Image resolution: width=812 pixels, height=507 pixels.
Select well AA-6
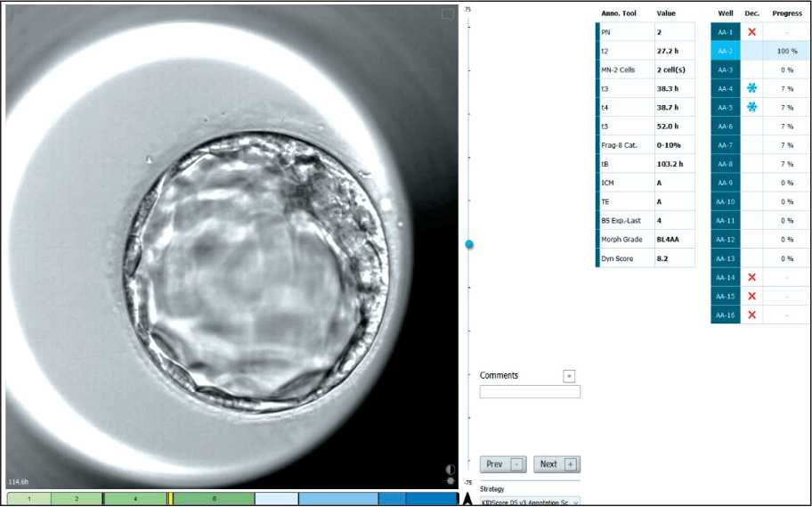725,127
